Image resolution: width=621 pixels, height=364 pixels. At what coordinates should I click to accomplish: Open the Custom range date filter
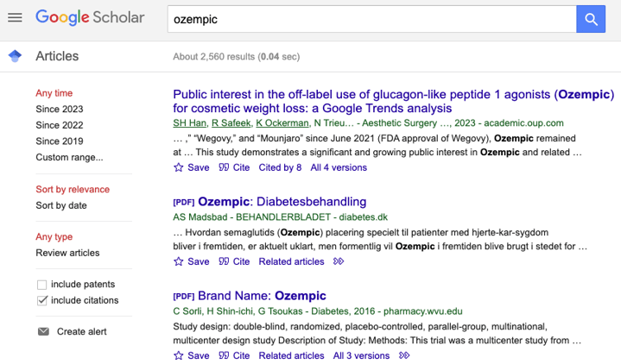point(69,157)
